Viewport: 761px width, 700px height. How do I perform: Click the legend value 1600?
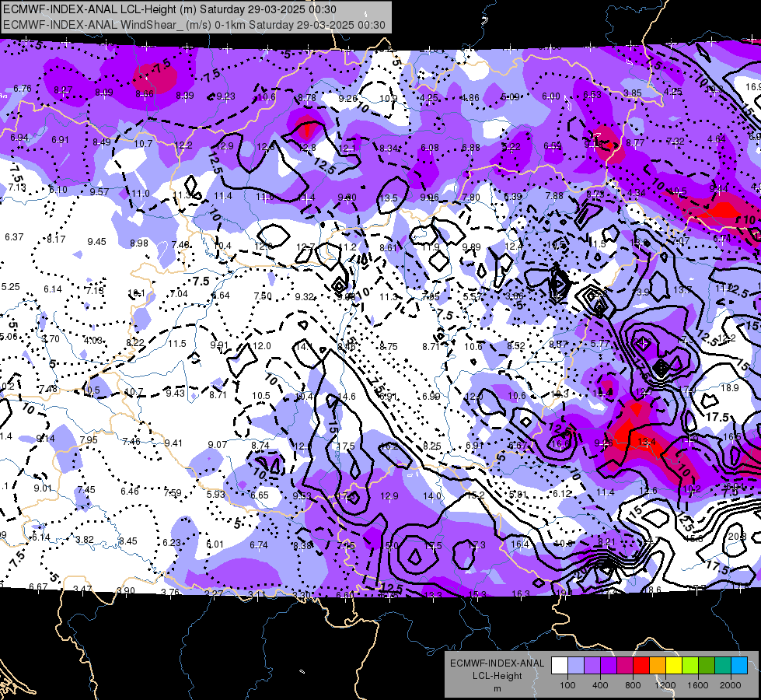point(698,685)
